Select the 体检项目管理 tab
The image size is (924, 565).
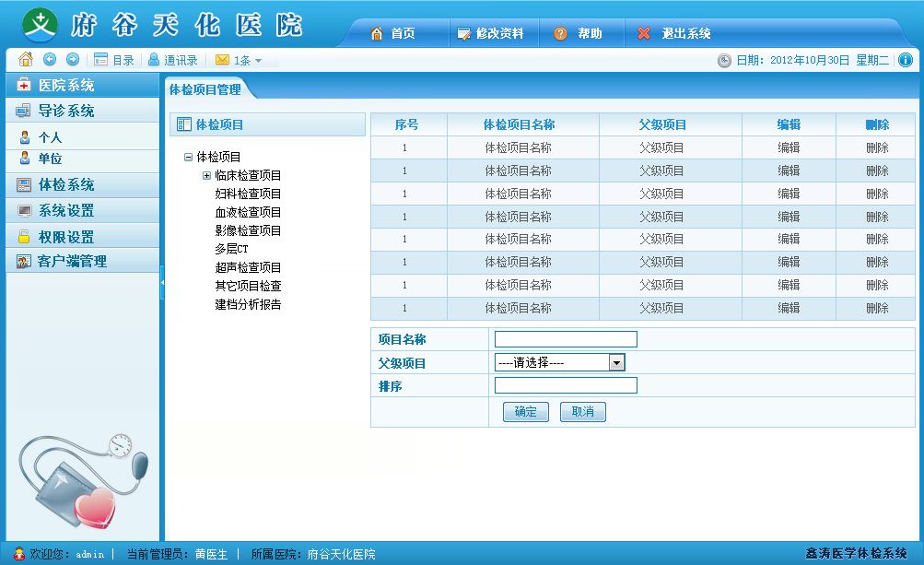coord(205,89)
